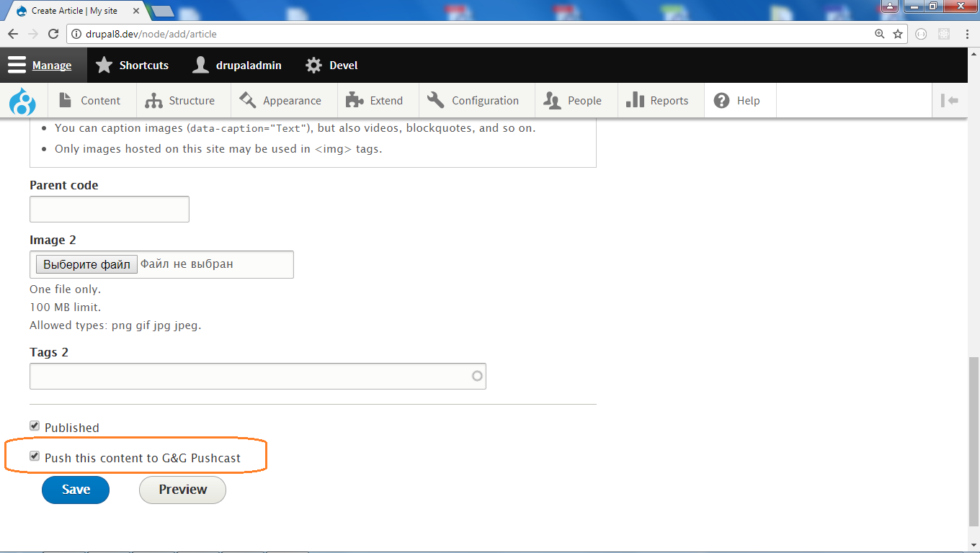Collapse the admin toolbar tray
Viewport: 980px width, 553px height.
click(x=950, y=100)
